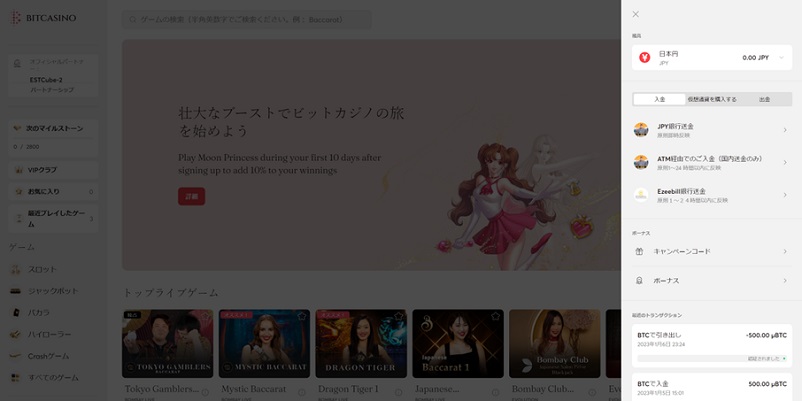The image size is (802, 401).
Task: Show info for Dragon Tiger 1 game
Action: pos(398,392)
